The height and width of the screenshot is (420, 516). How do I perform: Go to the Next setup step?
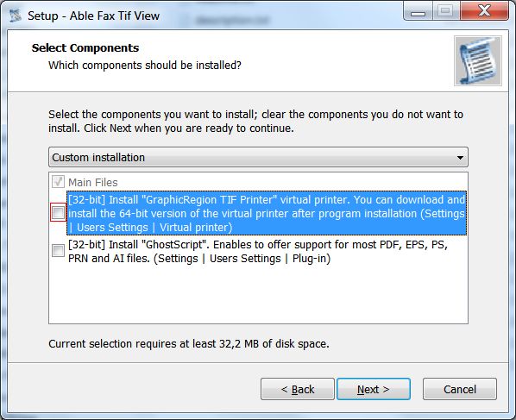tap(374, 389)
